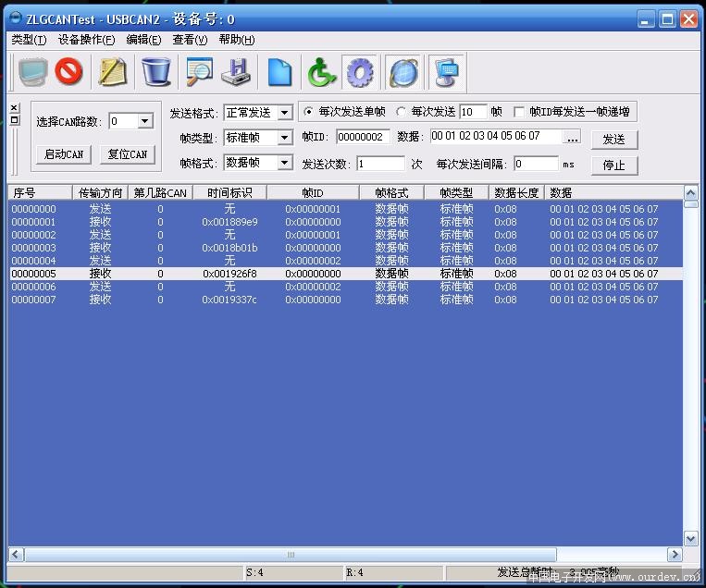
Task: Open the 编辑(E) menu
Action: click(143, 40)
